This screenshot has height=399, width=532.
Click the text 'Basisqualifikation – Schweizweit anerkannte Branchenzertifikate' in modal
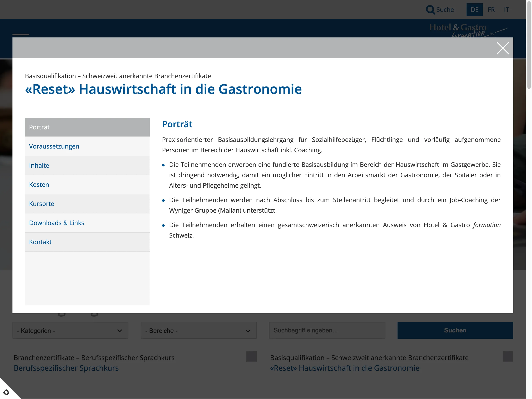pos(118,76)
